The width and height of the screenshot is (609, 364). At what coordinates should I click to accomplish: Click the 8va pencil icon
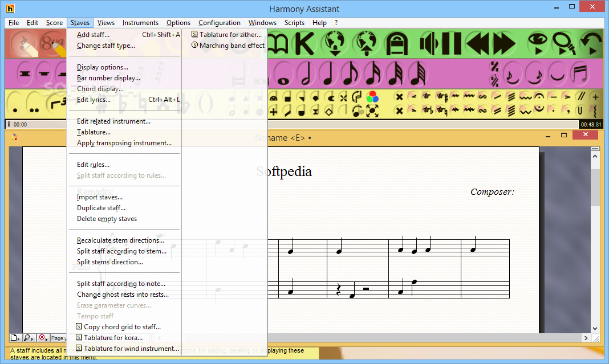pyautogui.click(x=54, y=44)
